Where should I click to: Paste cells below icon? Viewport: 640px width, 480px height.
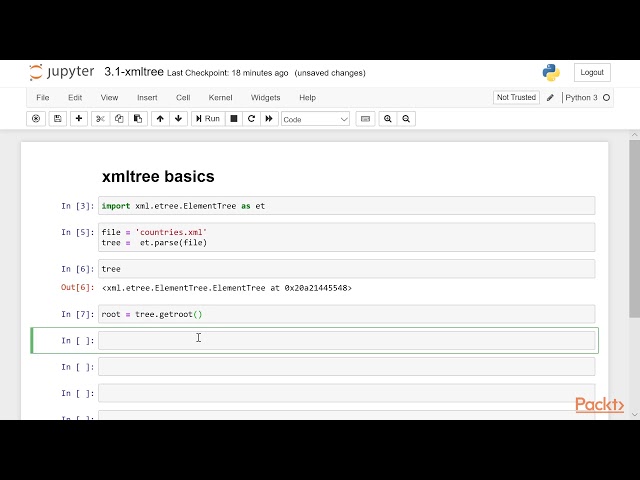coord(138,119)
